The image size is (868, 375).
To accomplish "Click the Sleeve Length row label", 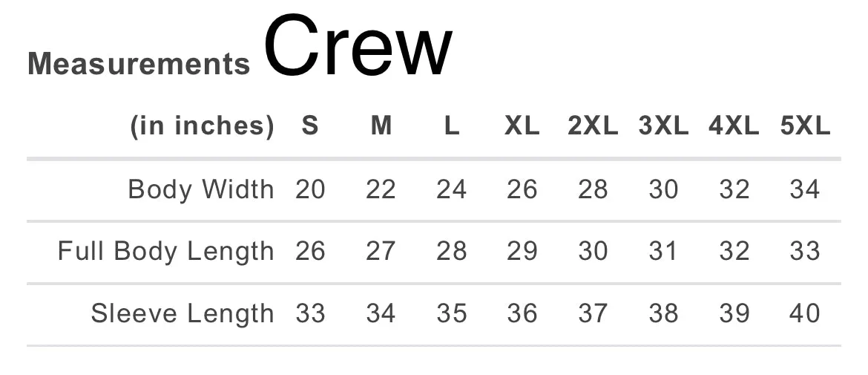I will (183, 313).
